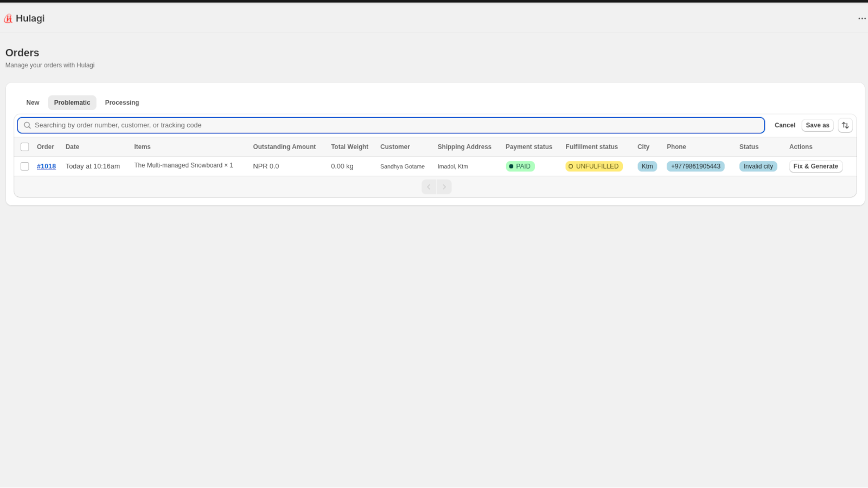This screenshot has height=488, width=868.
Task: Open order #1018 link
Action: pos(46,166)
